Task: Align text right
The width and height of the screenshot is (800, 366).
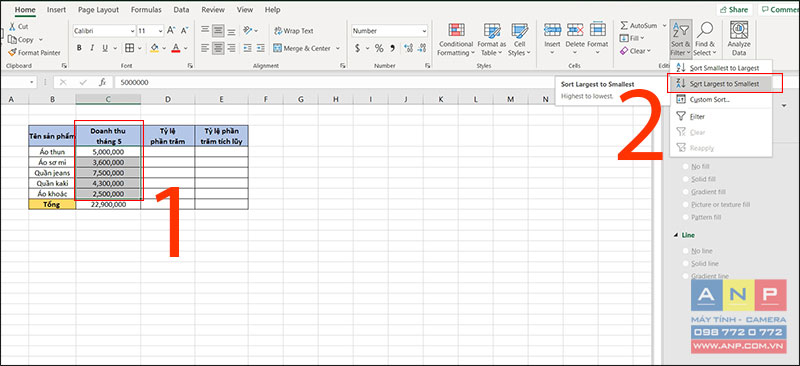Action: click(x=231, y=48)
